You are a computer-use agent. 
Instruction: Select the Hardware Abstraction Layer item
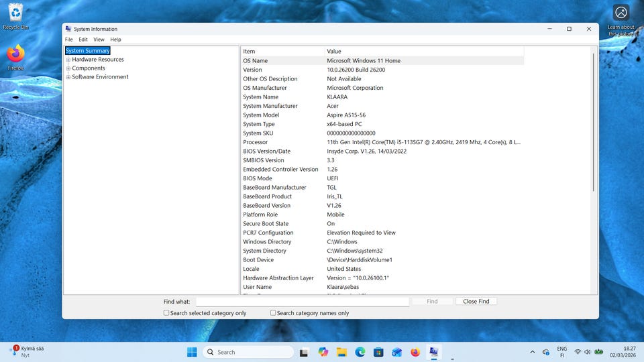coord(278,278)
